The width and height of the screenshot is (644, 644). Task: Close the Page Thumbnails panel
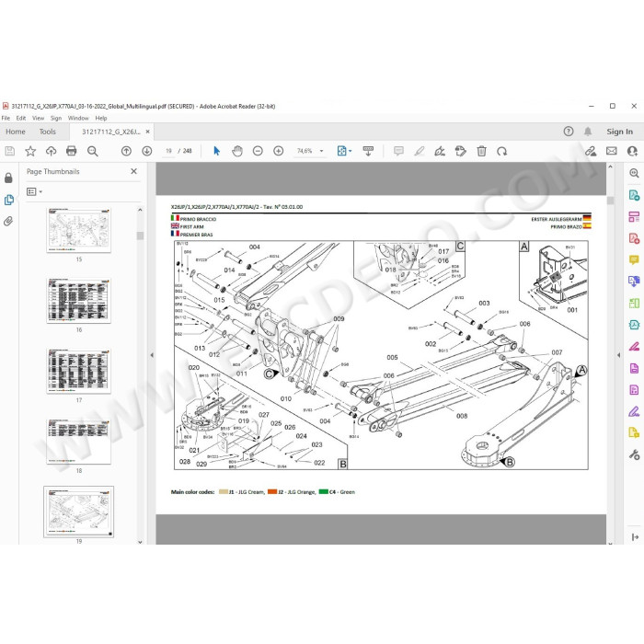click(134, 171)
